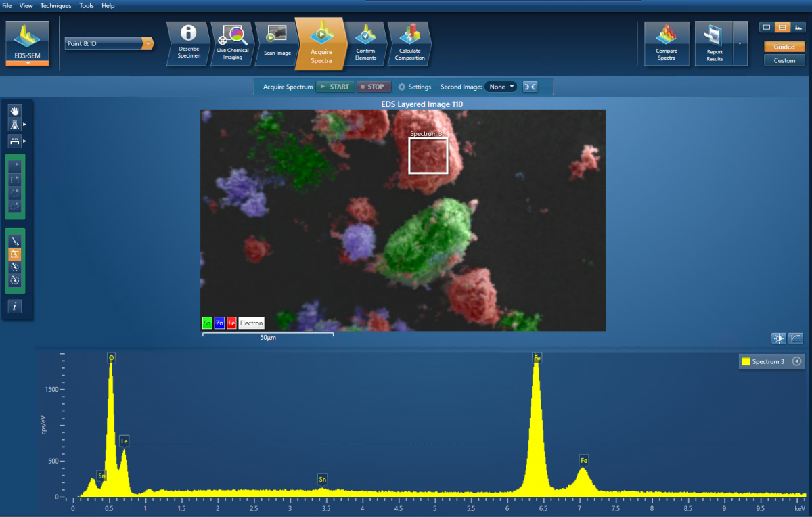Viewport: 812px width, 517px height.
Task: Open the Second Image dropdown
Action: pos(501,87)
